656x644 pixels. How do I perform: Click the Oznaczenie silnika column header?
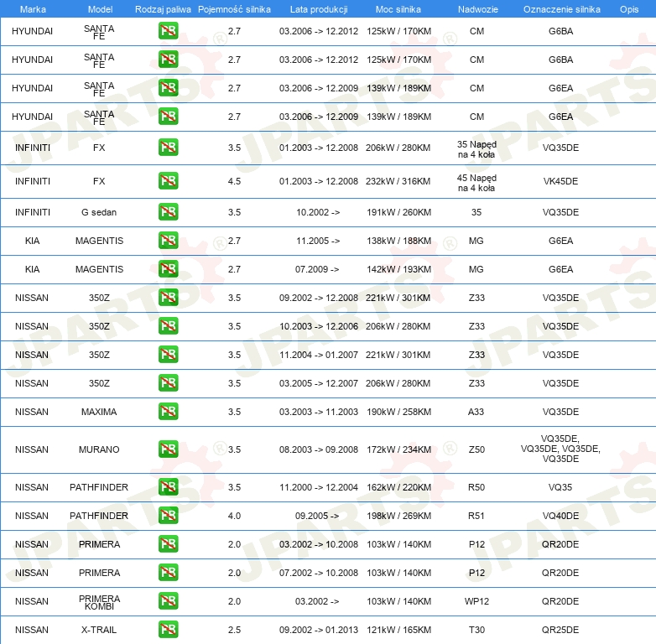point(562,9)
